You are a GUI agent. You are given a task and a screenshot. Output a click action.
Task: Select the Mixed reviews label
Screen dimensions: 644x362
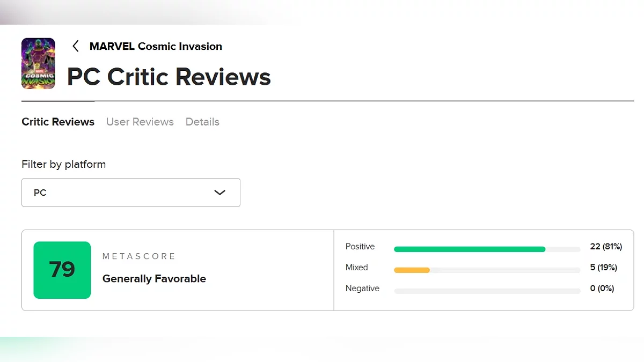[x=357, y=268]
